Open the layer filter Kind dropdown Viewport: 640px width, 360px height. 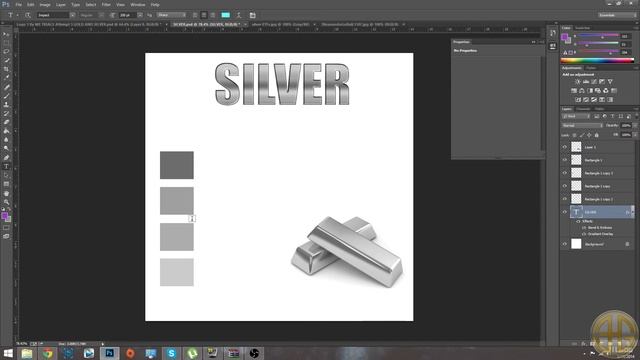pos(576,116)
